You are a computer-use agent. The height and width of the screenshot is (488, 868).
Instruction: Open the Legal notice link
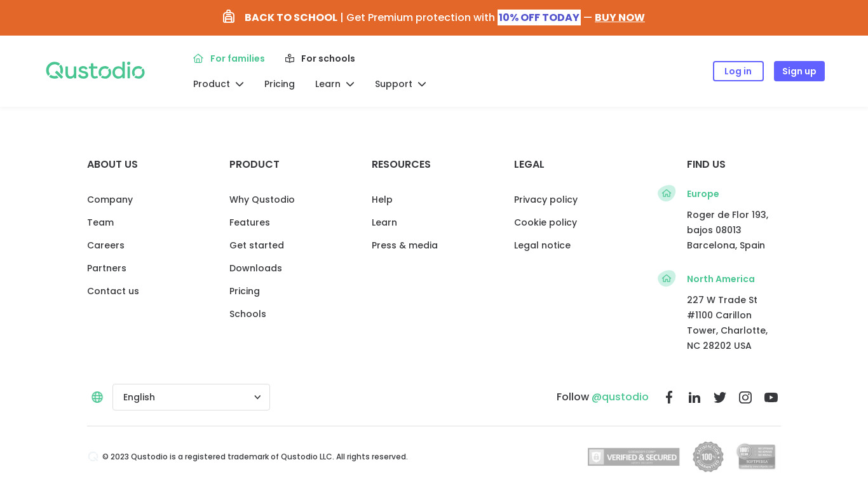coord(542,245)
